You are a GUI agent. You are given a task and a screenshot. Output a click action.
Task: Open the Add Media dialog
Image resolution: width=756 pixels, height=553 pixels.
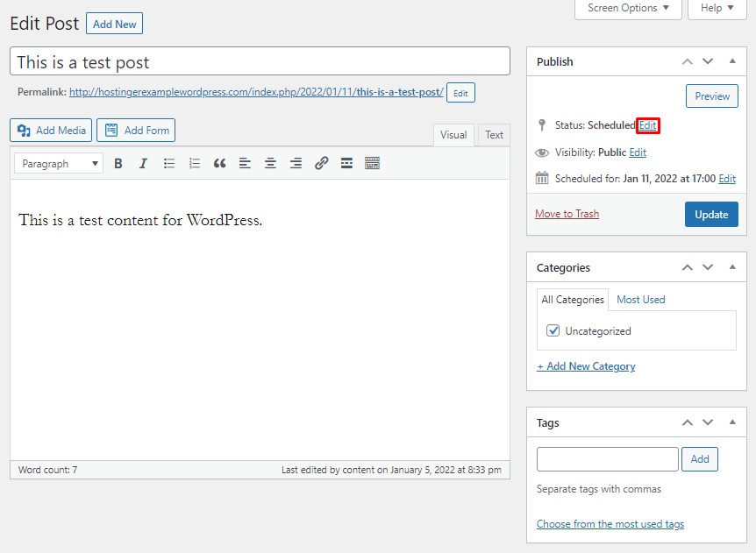50,130
